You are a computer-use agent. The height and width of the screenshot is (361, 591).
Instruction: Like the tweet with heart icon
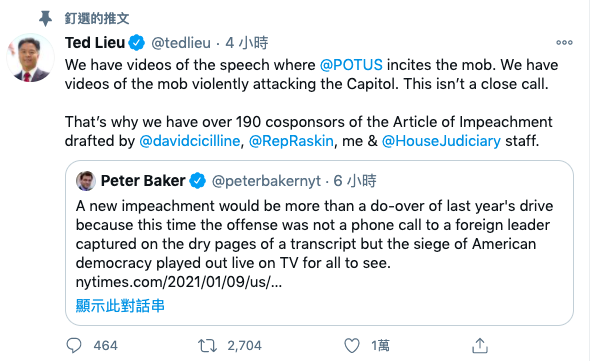pos(352,346)
